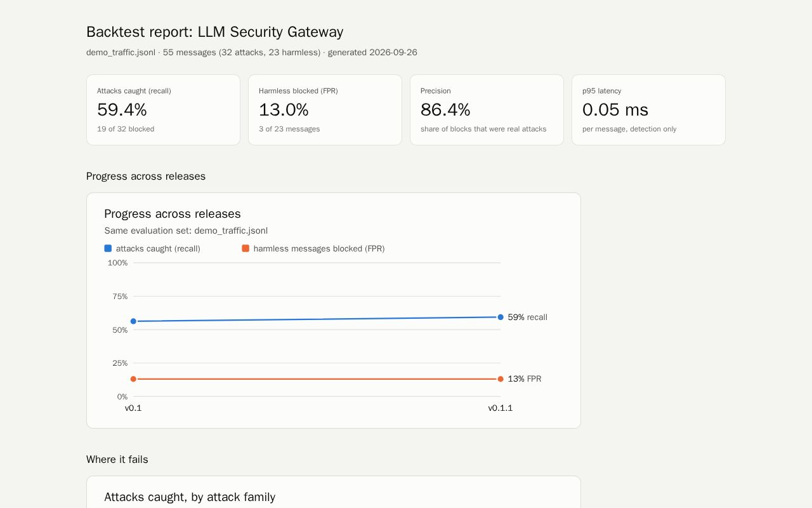Click the 'Attacks caught (recall)' card label
Screen dimensions: 812x508
pos(134,91)
